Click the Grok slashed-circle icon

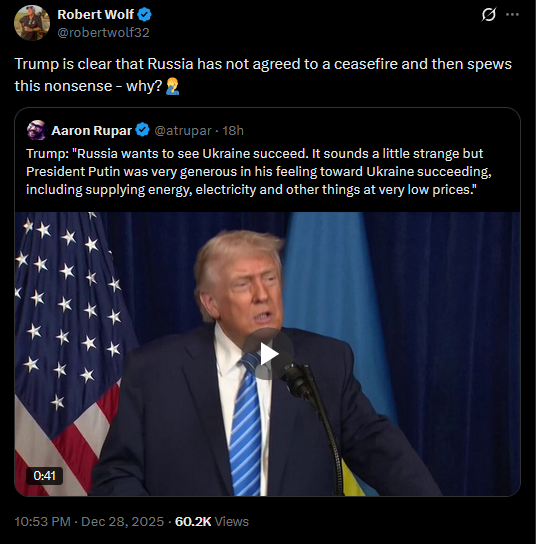coord(489,15)
